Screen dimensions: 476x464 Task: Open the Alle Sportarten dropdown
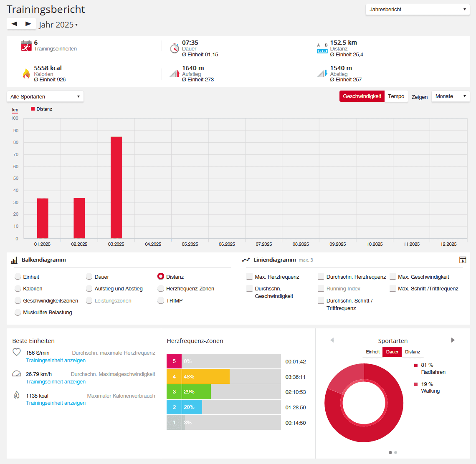45,96
